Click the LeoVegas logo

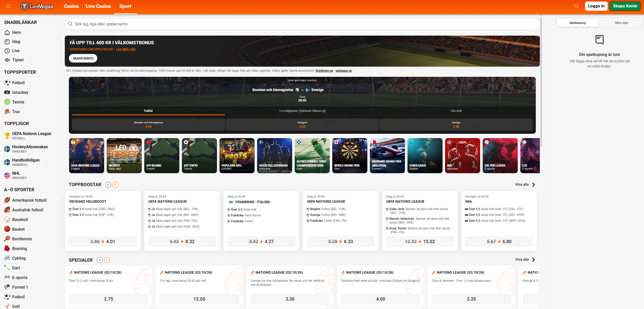(37, 6)
